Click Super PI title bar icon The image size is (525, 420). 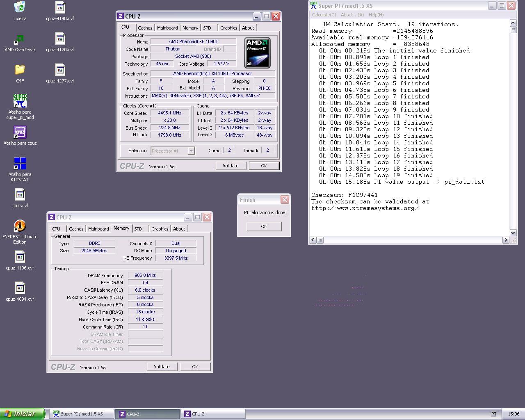(314, 6)
